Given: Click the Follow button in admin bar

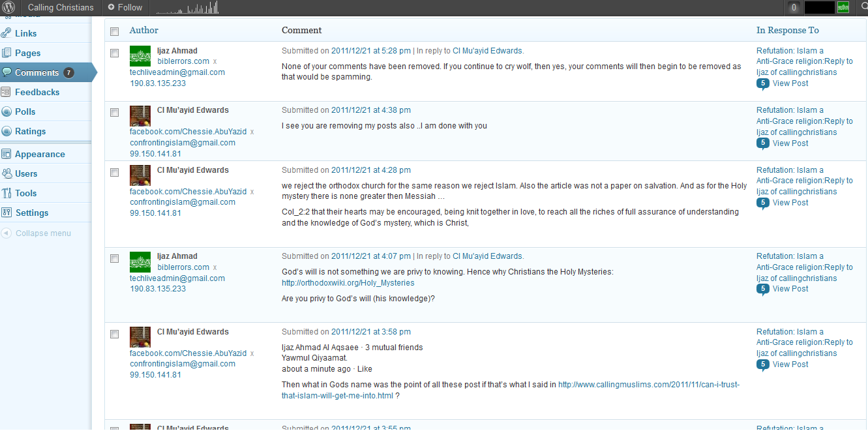Looking at the screenshot, I should tap(125, 8).
